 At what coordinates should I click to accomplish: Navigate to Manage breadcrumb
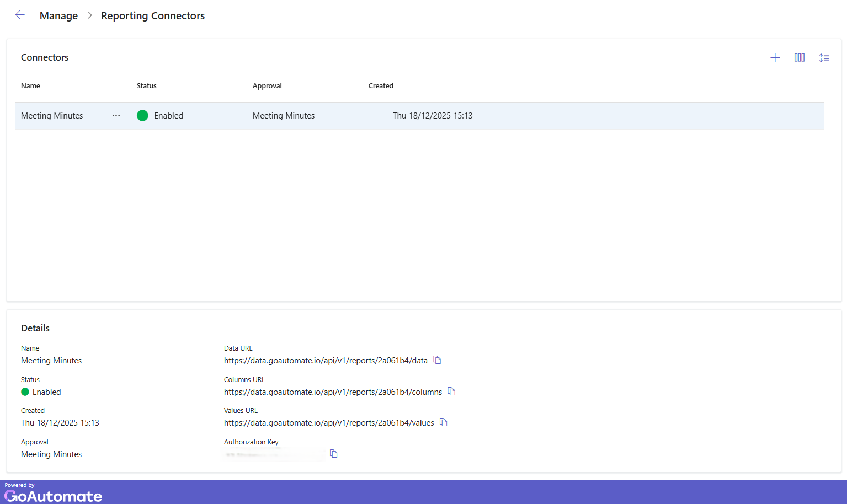[58, 16]
